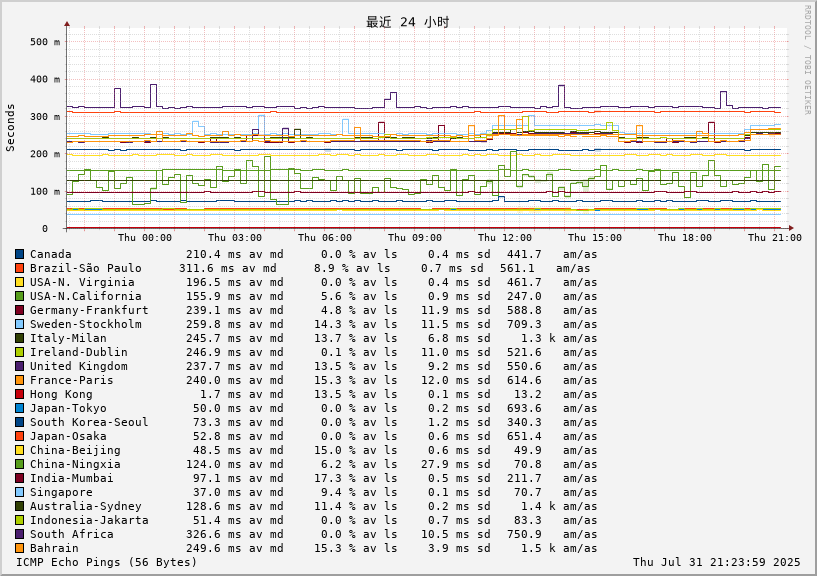The image size is (817, 576).
Task: Select the Australia-Sydney color swatch
Action: click(20, 506)
